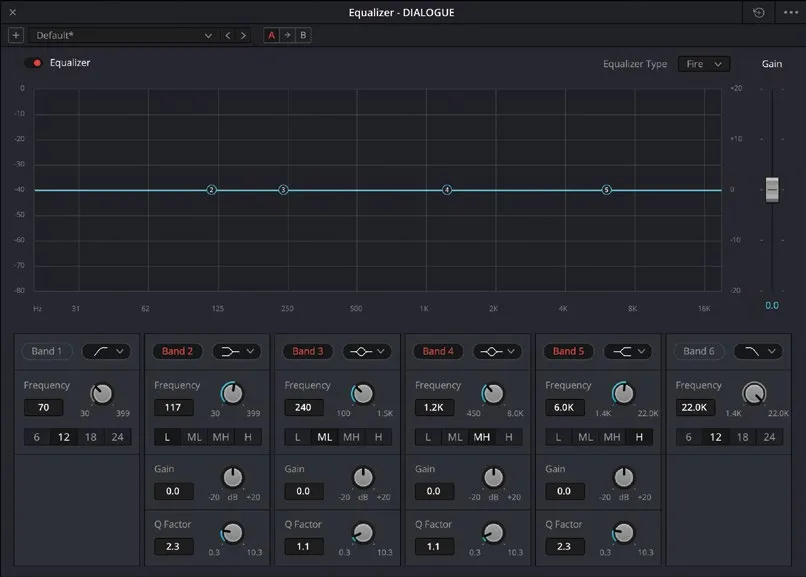Enable Band 1
This screenshot has width=806, height=577.
[47, 351]
